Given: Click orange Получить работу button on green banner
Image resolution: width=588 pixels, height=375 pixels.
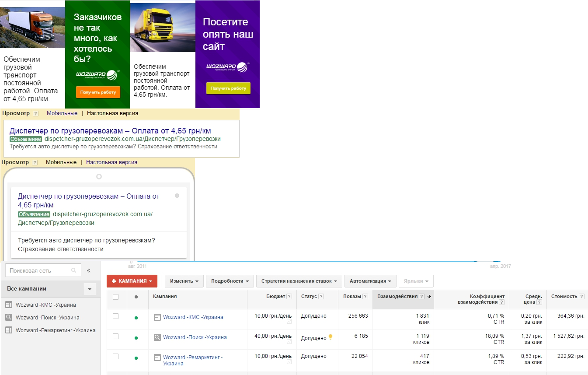Looking at the screenshot, I should tap(98, 92).
